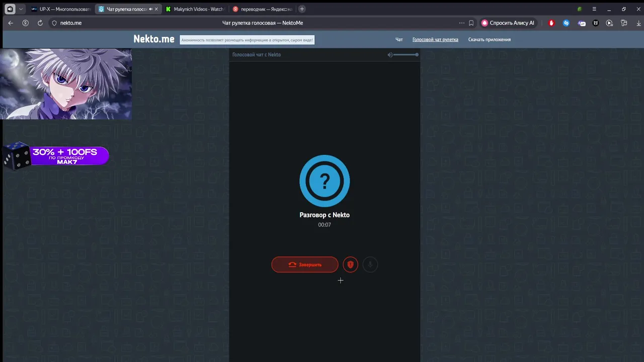The image size is (644, 362).
Task: Open the переводчик Яндекс tab
Action: (262, 9)
